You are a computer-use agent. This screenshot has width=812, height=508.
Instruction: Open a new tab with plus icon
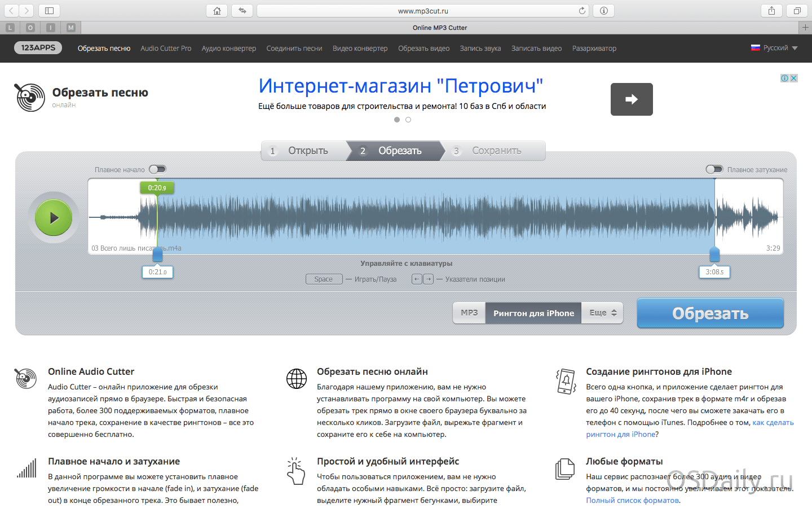805,27
